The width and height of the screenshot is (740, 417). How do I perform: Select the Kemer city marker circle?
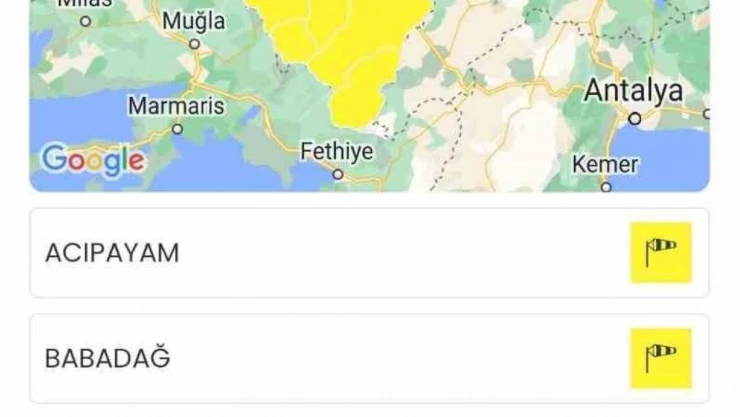(x=605, y=186)
